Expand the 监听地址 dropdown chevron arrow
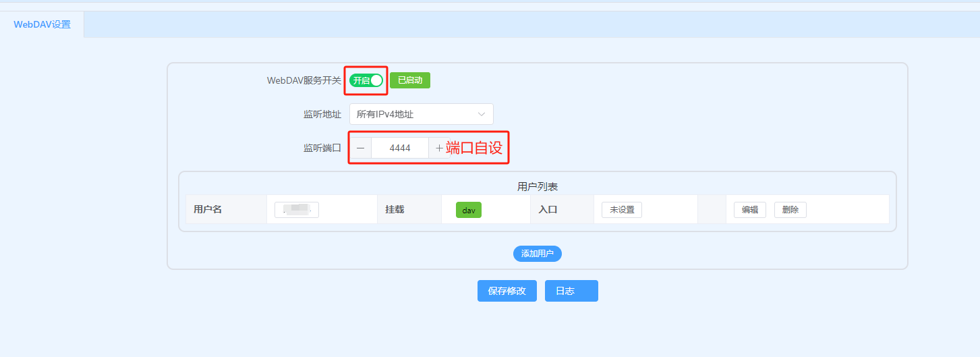 point(481,114)
